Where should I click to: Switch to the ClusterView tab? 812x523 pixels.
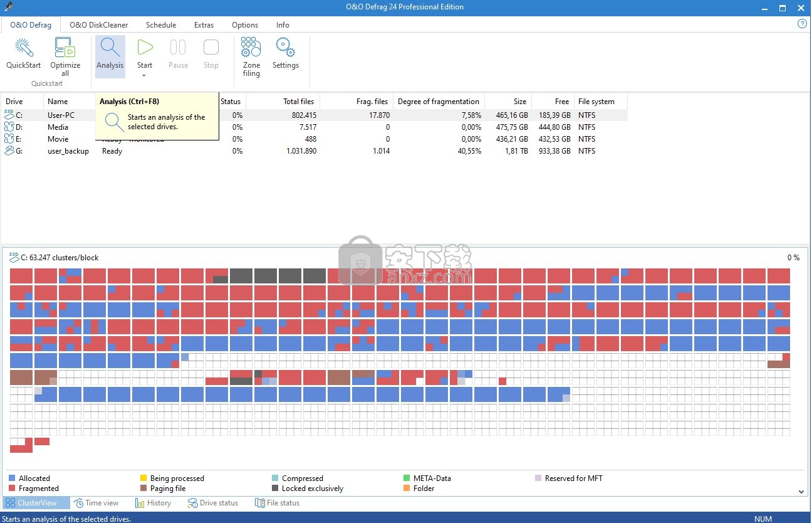point(36,503)
